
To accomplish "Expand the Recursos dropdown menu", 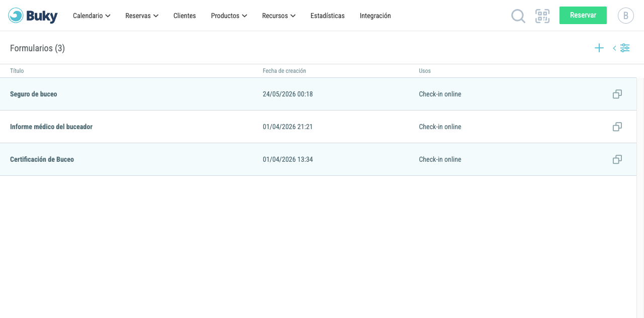I will [279, 16].
